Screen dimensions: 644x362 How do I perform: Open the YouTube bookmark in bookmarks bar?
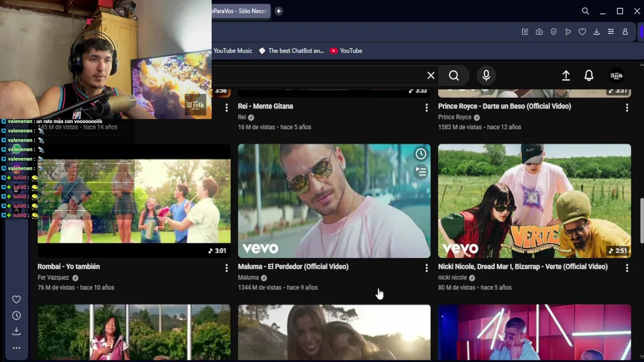point(346,51)
